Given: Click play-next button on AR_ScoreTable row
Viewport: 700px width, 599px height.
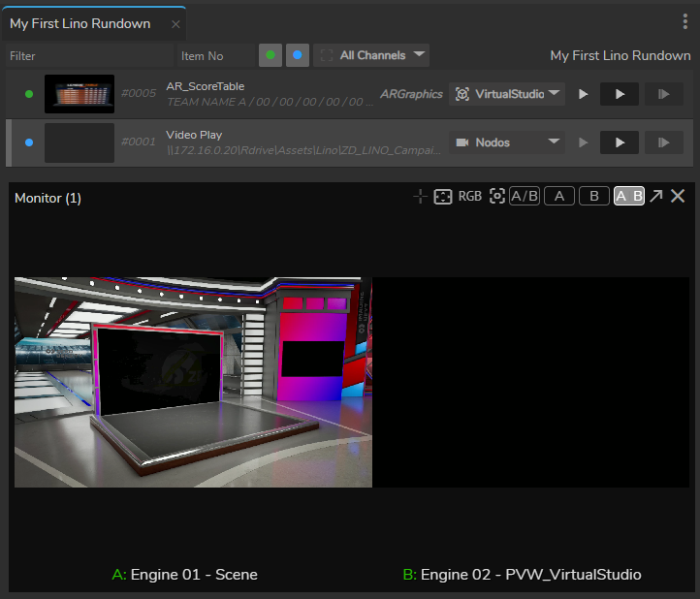Looking at the screenshot, I should [x=664, y=94].
